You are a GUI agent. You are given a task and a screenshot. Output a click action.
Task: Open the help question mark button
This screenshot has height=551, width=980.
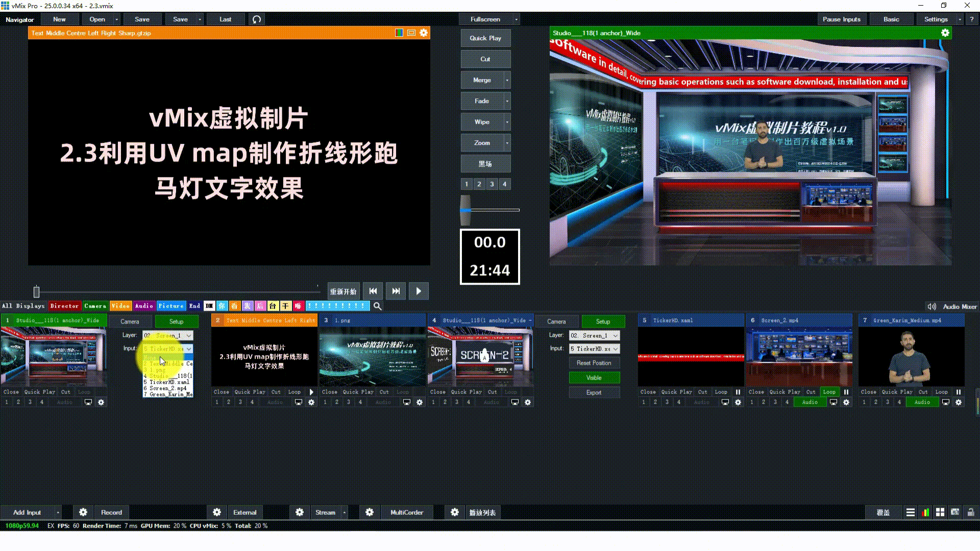pos(972,19)
